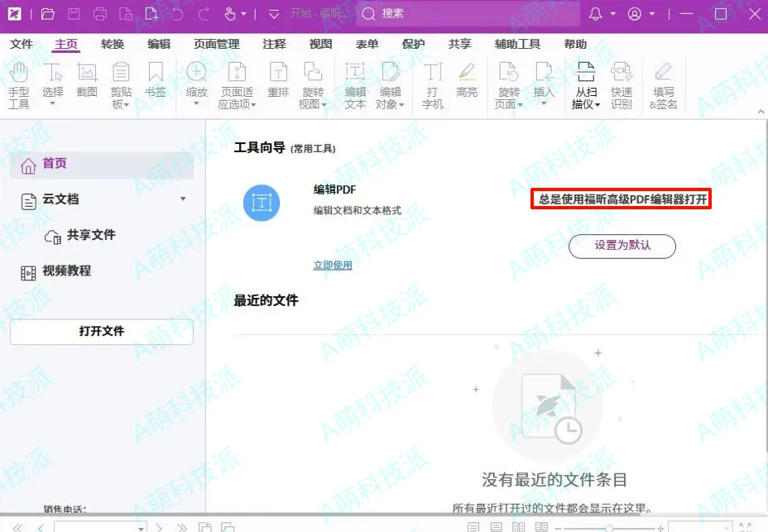The width and height of the screenshot is (768, 532).
Task: Go to first page with double-left arrow
Action: tap(17, 528)
